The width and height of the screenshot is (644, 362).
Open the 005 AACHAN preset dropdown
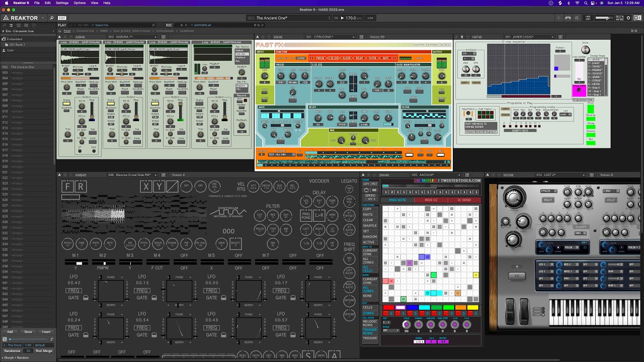(435, 175)
